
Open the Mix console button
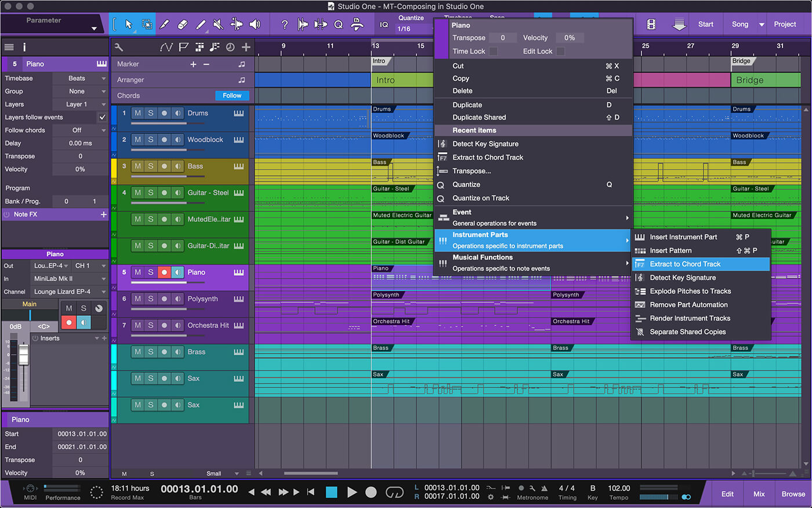pos(759,494)
